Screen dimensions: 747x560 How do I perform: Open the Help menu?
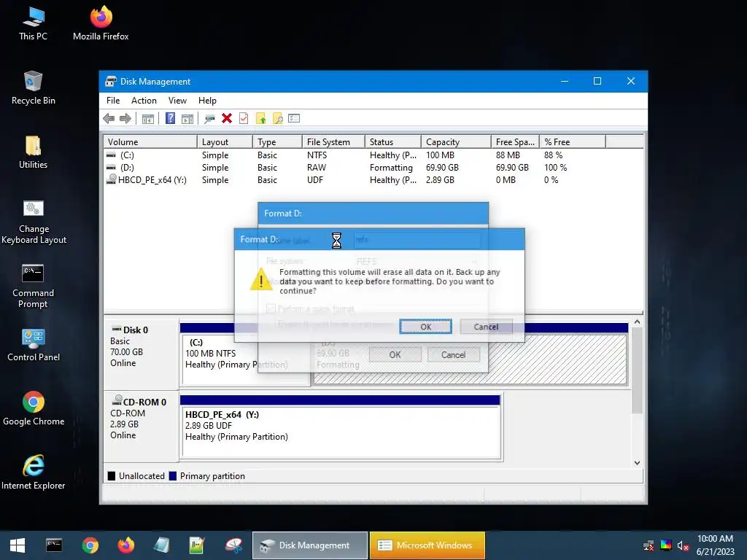[207, 101]
